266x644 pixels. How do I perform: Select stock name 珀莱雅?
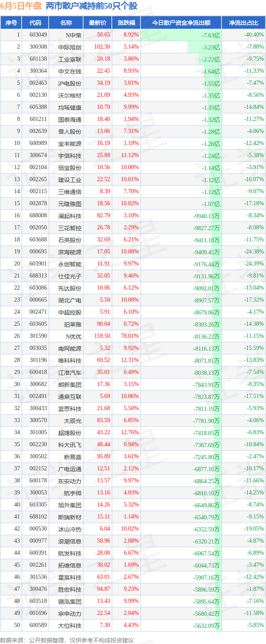(x=73, y=324)
